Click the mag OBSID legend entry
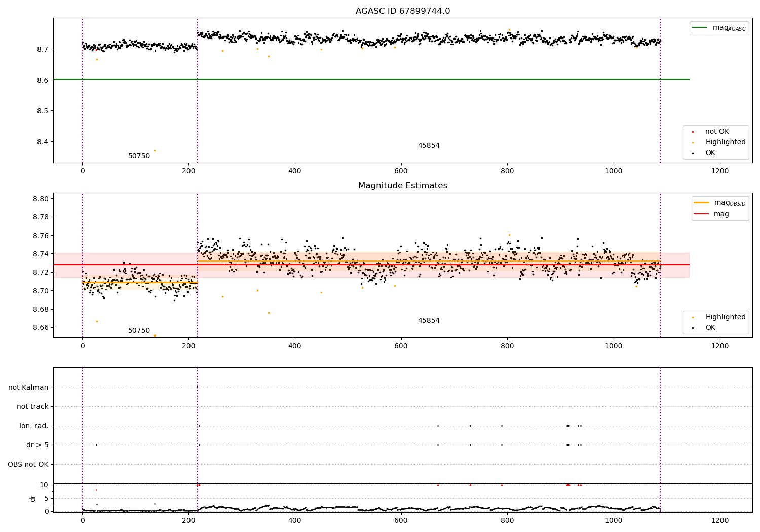 [720, 203]
